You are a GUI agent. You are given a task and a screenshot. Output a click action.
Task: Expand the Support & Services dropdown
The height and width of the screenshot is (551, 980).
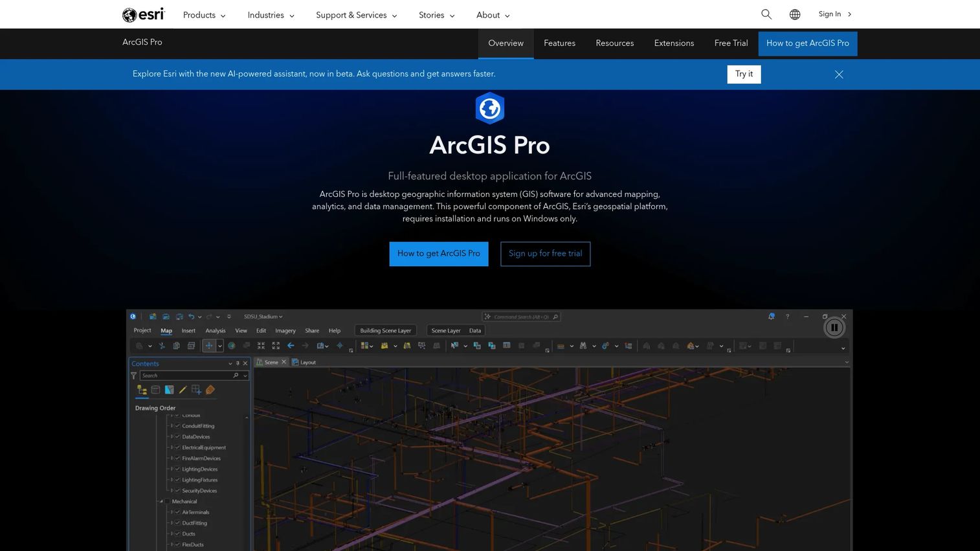coord(356,15)
